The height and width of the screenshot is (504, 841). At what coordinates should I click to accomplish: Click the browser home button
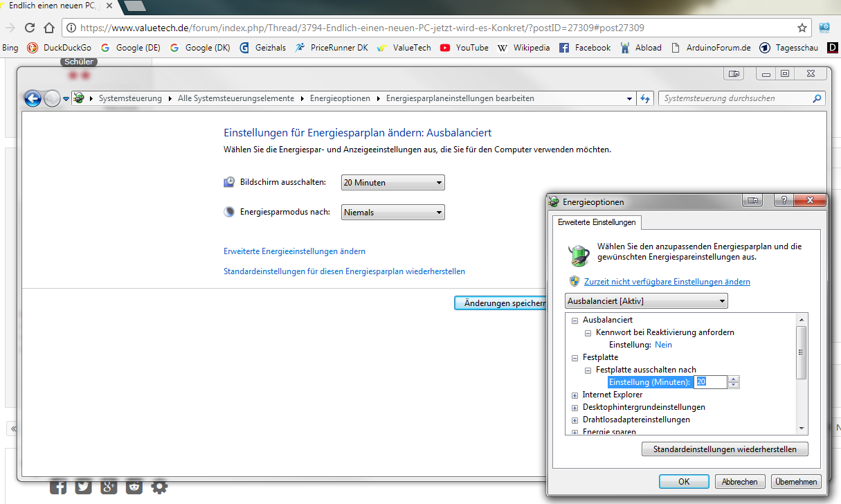coord(48,28)
